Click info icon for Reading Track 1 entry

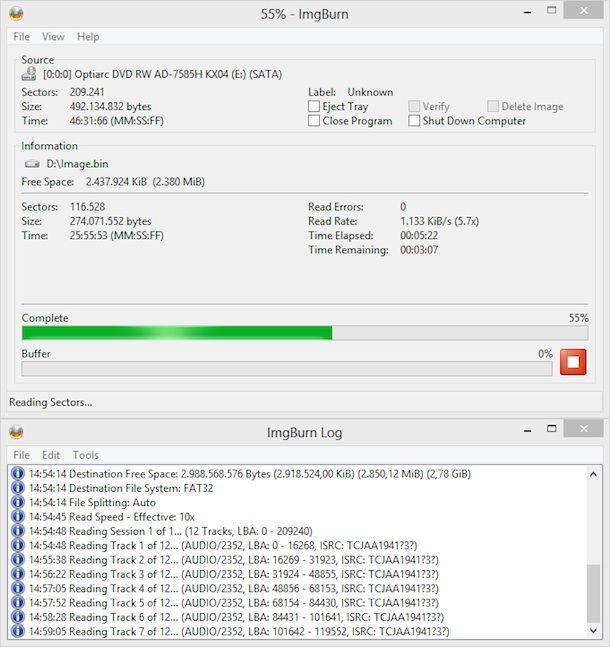[17, 545]
